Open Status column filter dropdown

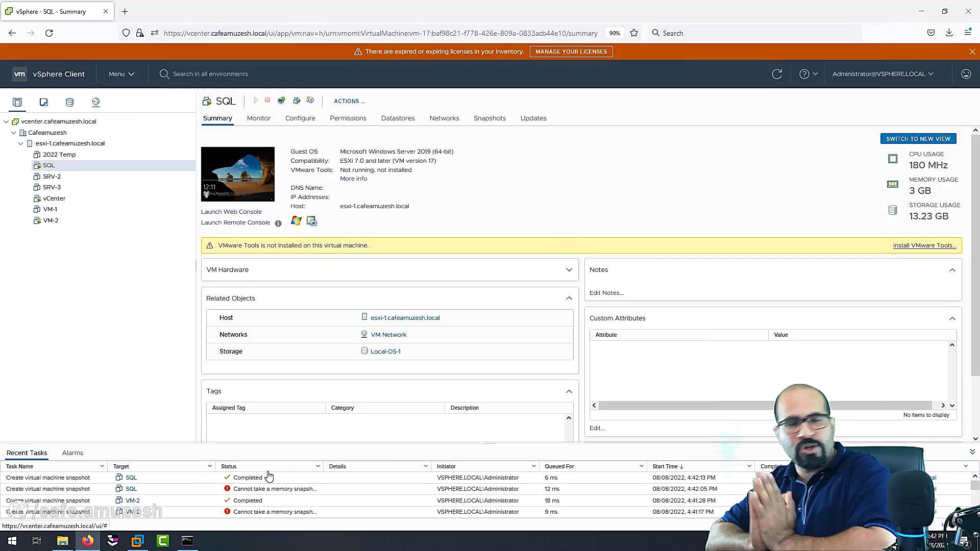click(317, 466)
